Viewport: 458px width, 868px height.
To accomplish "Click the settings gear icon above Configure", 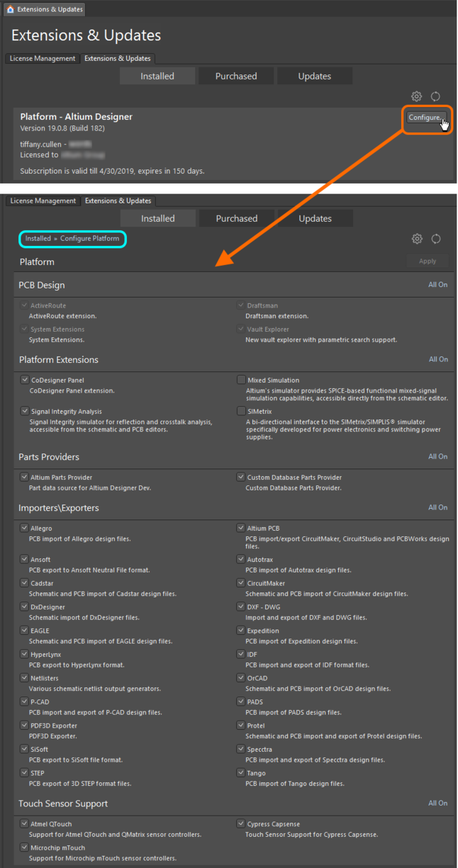I will (x=416, y=96).
